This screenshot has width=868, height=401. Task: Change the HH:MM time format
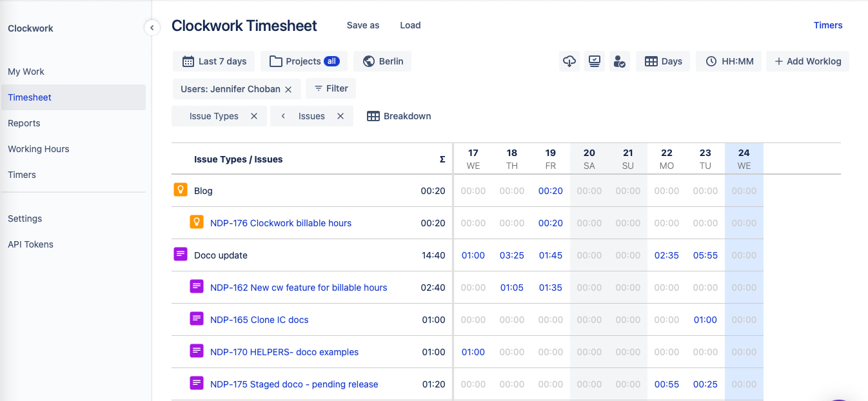pyautogui.click(x=729, y=61)
